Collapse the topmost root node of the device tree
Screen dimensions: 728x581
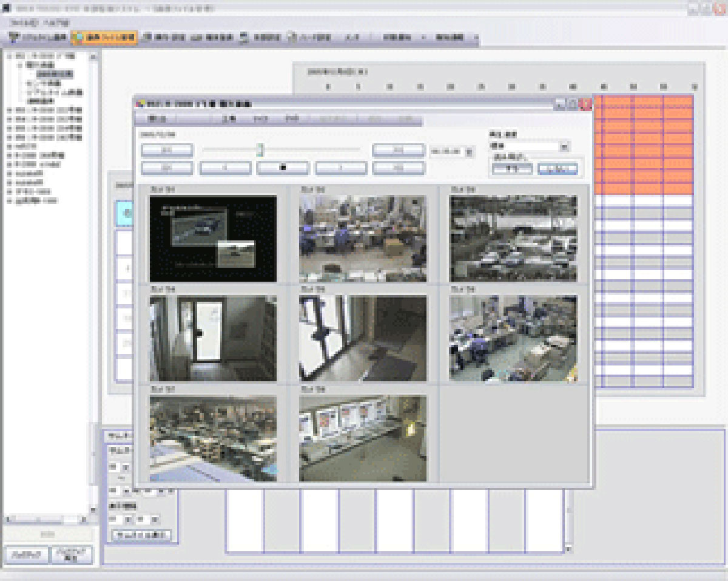point(9,56)
